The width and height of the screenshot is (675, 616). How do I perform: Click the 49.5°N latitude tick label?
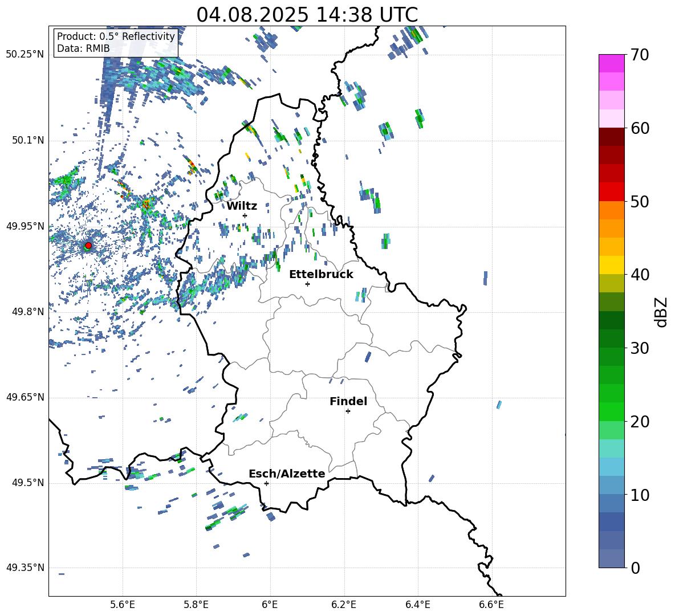coord(27,483)
